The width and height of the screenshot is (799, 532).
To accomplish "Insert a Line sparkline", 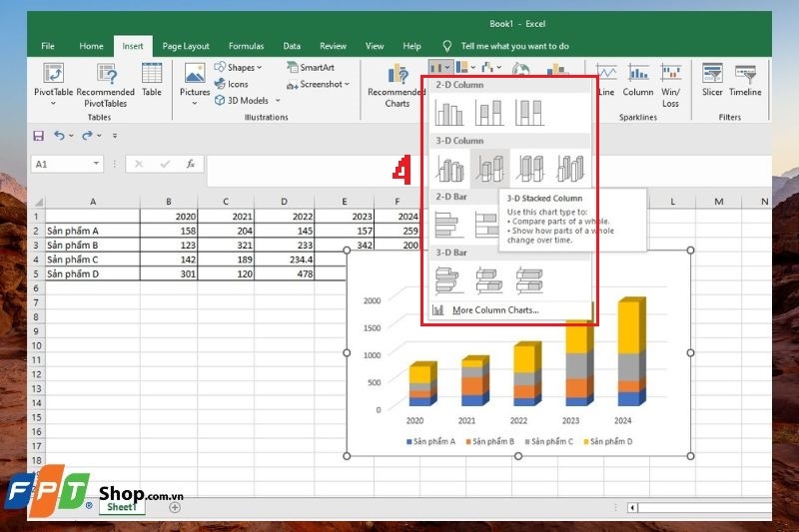I will pyautogui.click(x=606, y=80).
